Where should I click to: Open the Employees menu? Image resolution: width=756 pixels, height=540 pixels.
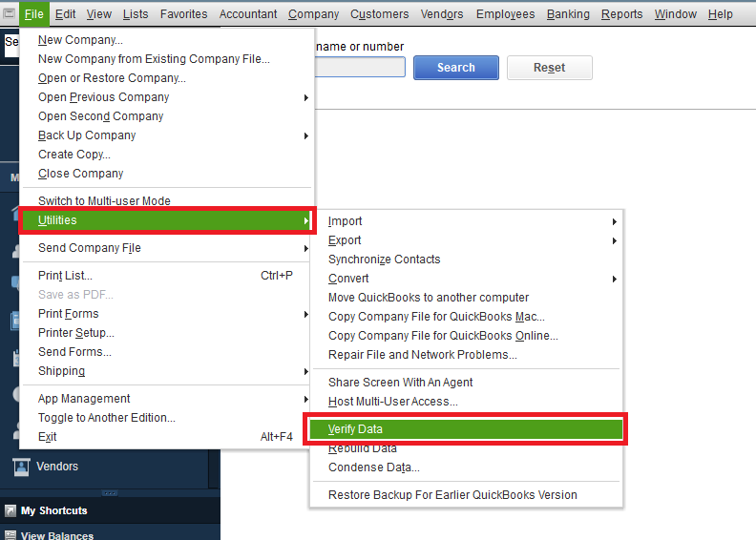coord(505,14)
